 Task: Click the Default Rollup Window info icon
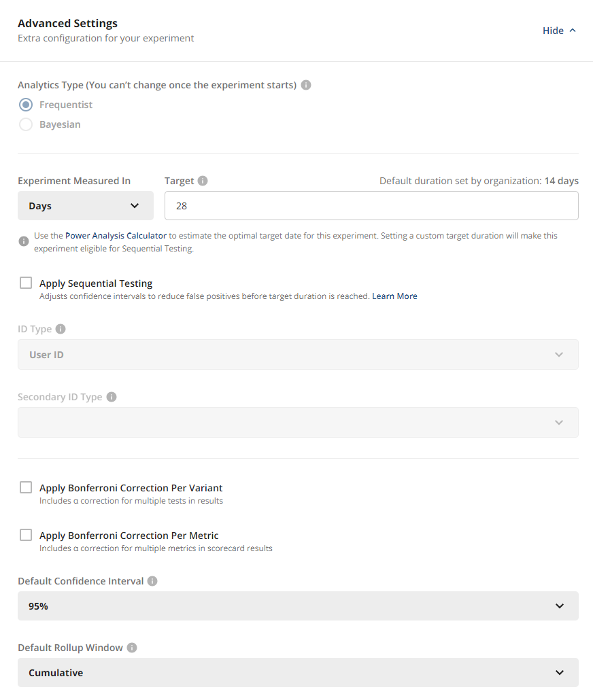click(133, 648)
